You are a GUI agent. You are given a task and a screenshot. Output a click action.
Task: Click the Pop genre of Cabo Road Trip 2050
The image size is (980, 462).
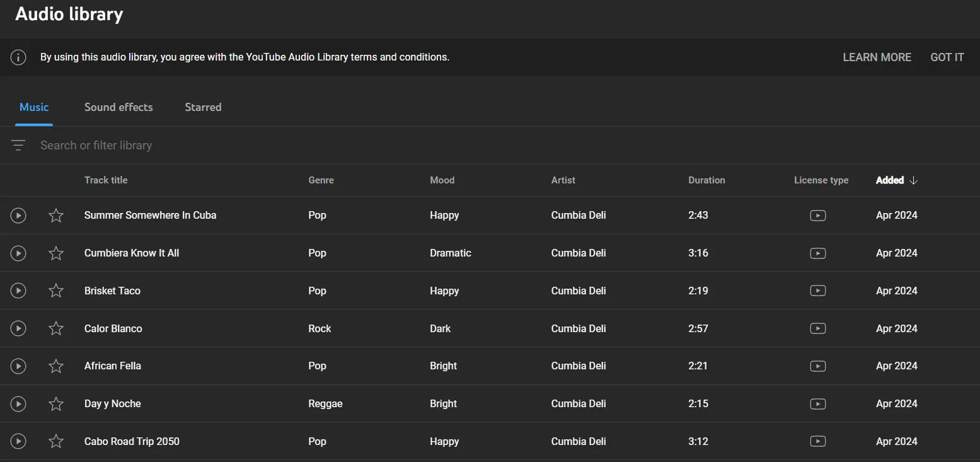[x=317, y=442]
